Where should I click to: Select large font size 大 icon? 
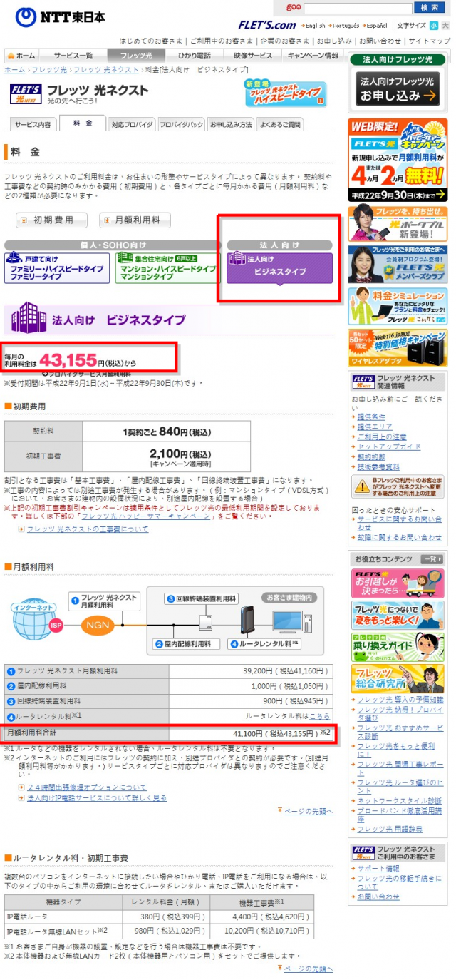[445, 25]
